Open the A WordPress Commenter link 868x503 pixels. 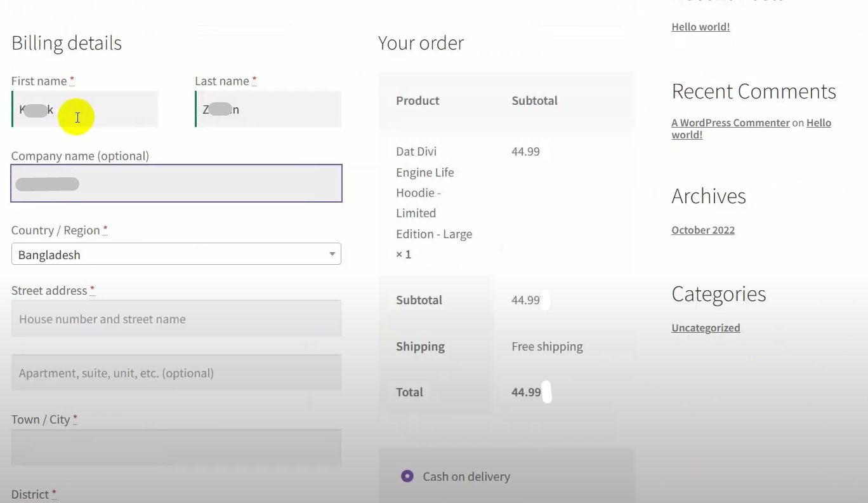click(x=730, y=123)
